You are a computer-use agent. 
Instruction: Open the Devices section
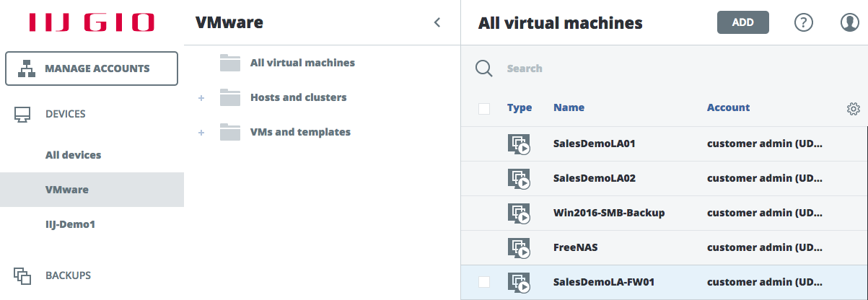click(x=65, y=114)
